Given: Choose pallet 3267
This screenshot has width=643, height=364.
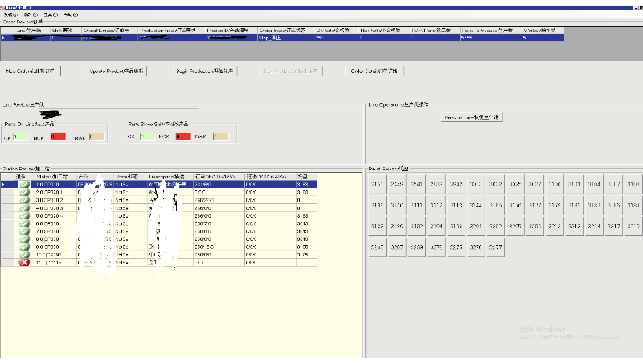Looking at the screenshot, I should pyautogui.click(x=397, y=247).
